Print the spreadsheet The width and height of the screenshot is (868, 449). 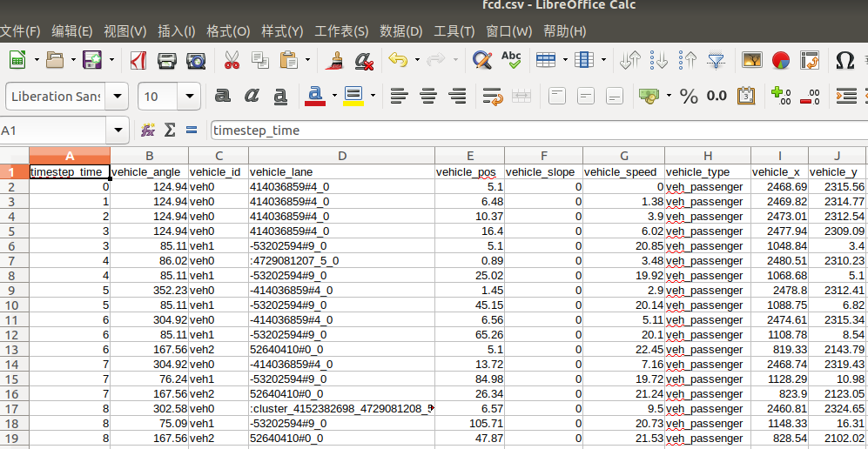(x=166, y=60)
